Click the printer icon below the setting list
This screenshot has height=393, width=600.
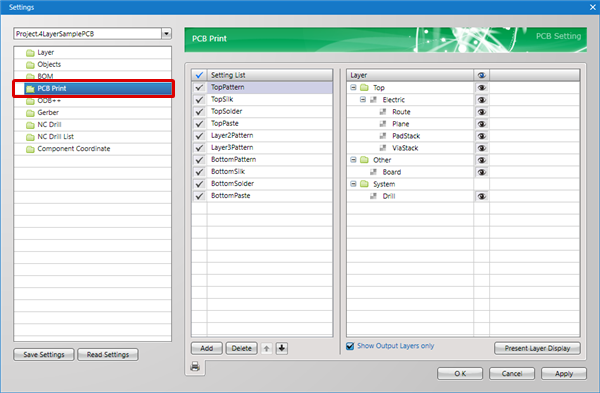(x=195, y=366)
